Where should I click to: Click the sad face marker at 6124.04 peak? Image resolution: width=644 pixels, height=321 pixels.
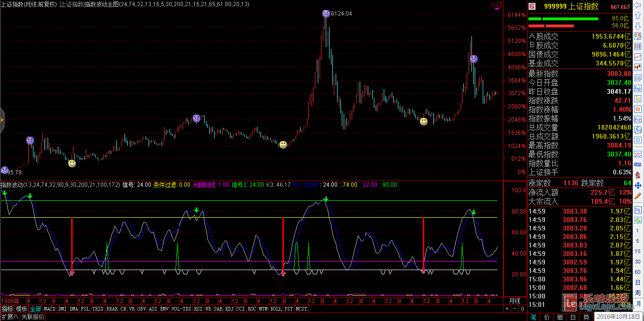[x=326, y=14]
